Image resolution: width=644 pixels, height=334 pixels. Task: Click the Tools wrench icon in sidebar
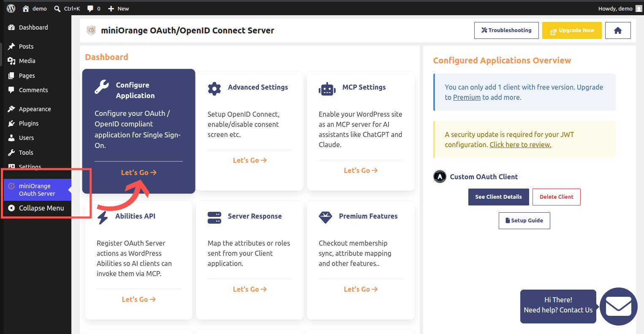(x=11, y=153)
